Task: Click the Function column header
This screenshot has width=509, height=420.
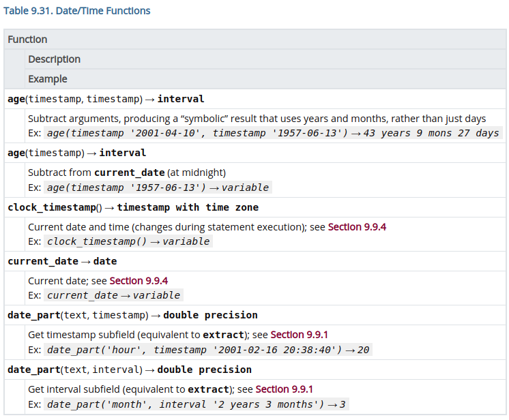Action: (27, 40)
